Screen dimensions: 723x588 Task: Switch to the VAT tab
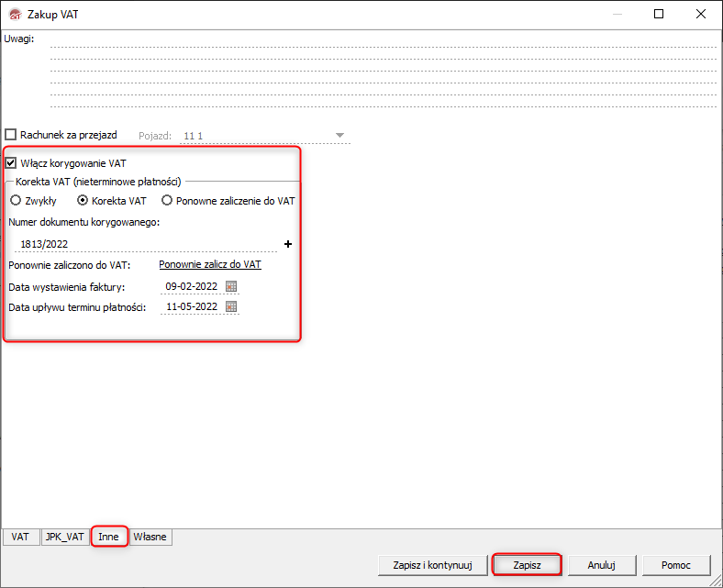click(x=20, y=537)
